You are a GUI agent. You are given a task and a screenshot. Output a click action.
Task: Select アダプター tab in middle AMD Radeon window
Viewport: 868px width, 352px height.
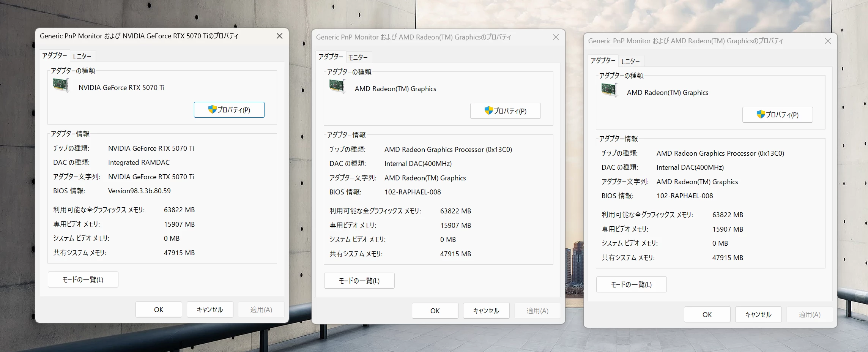331,57
